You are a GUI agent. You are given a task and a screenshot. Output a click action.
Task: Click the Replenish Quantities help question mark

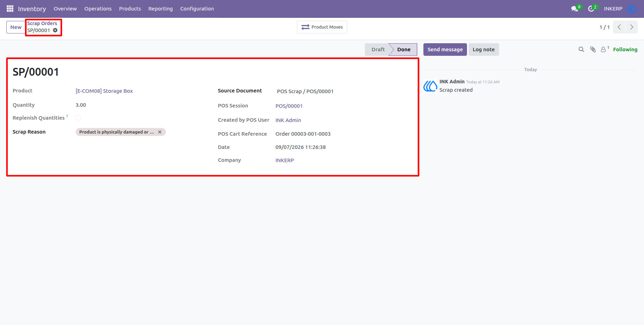[x=67, y=116]
